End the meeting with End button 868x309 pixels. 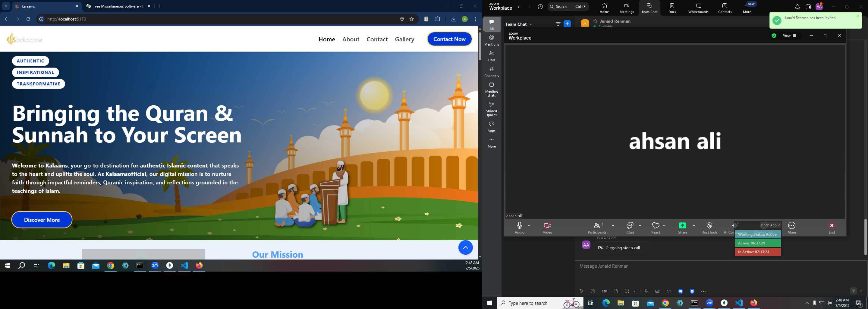pyautogui.click(x=832, y=228)
